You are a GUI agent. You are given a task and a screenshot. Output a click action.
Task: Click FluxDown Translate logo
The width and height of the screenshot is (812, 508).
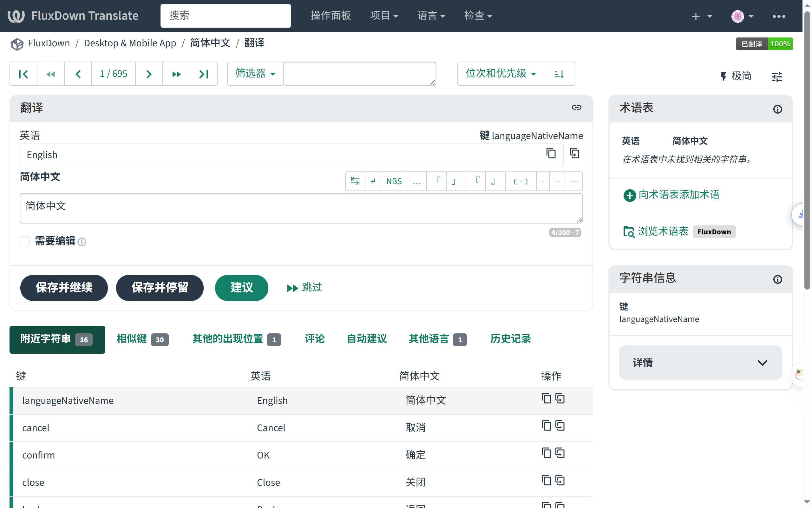tap(73, 16)
